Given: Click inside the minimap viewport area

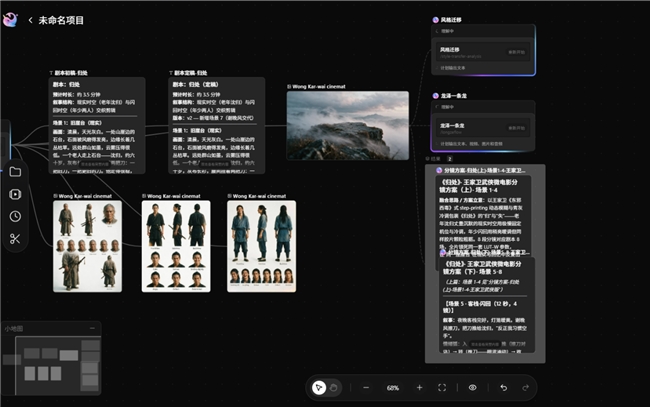Looking at the screenshot, I should 57,365.
